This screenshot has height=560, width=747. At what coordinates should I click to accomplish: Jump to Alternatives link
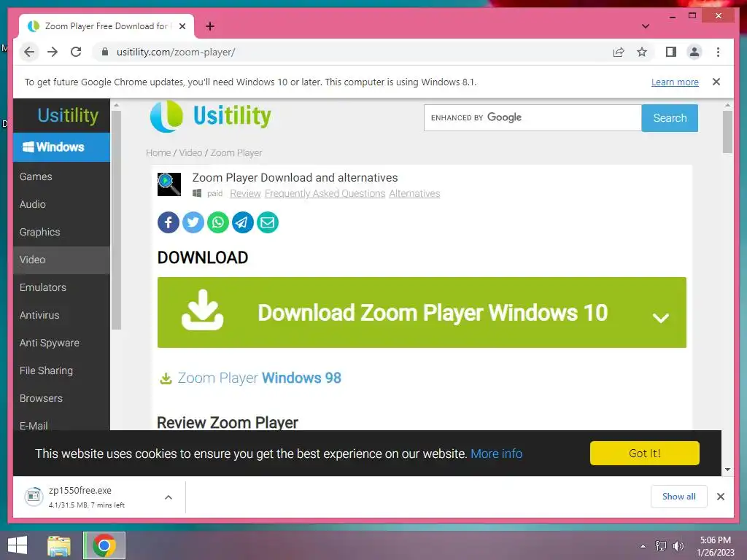point(414,193)
